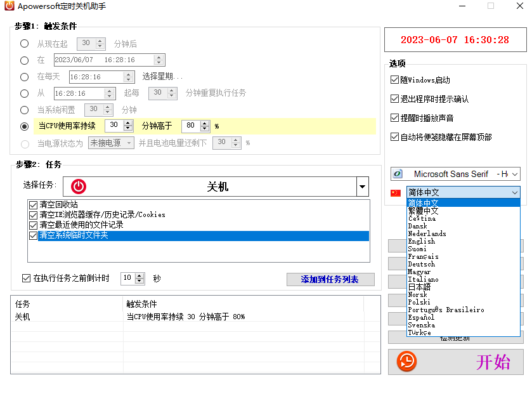The width and height of the screenshot is (532, 394).
Task: Adjust 在每天 16:28:16 time spinner
Action: (x=128, y=77)
